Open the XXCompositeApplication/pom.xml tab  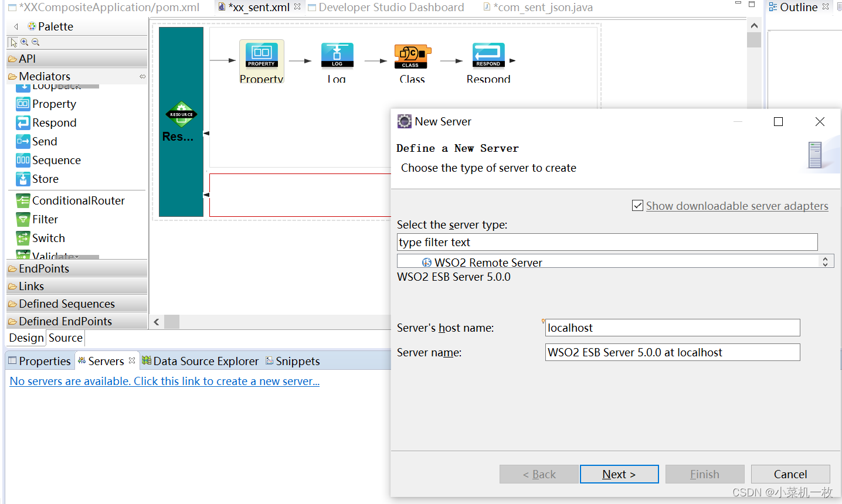104,7
